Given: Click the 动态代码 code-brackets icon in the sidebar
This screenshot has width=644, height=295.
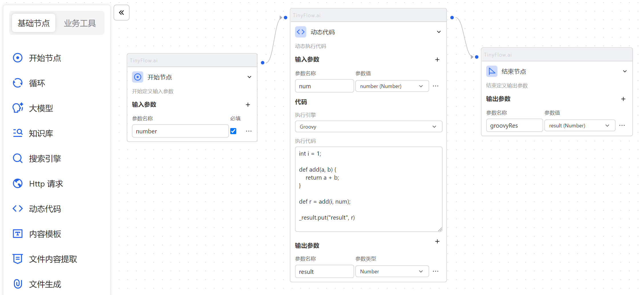Looking at the screenshot, I should pos(18,209).
